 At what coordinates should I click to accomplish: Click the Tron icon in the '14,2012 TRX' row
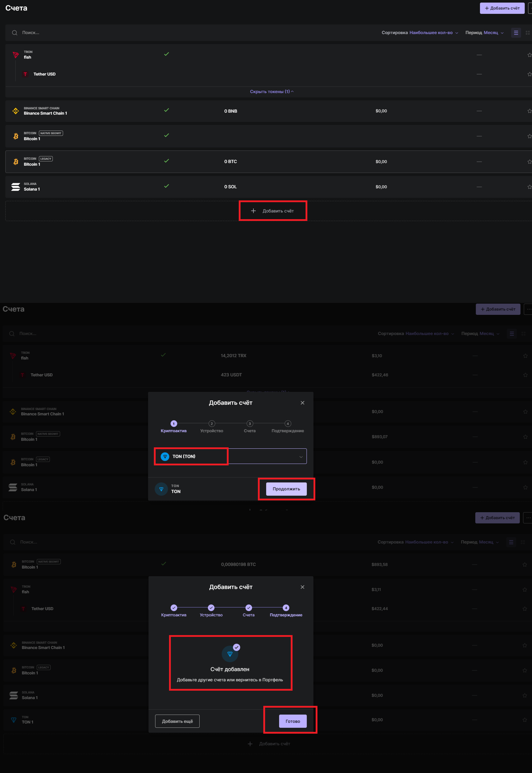[13, 356]
